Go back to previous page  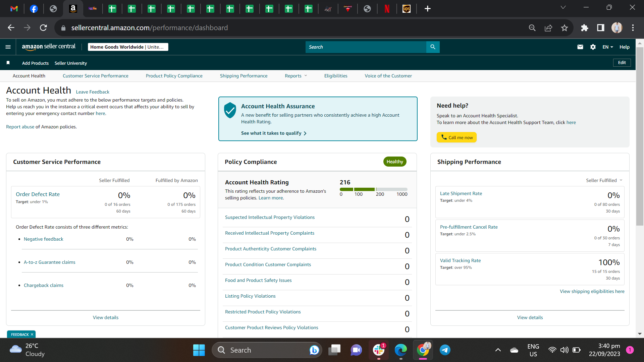tap(11, 28)
